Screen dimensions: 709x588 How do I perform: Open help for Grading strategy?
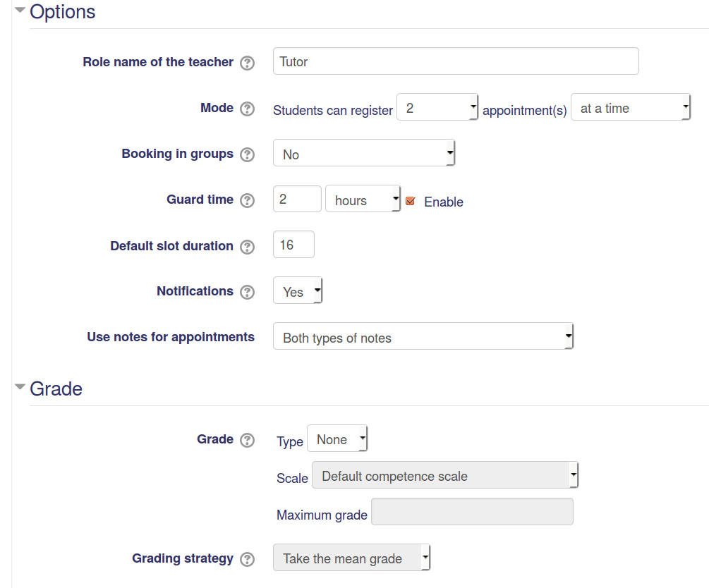pos(248,558)
